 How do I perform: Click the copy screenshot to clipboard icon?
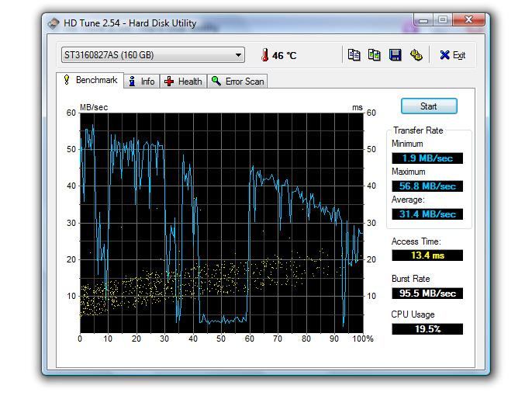click(x=375, y=54)
